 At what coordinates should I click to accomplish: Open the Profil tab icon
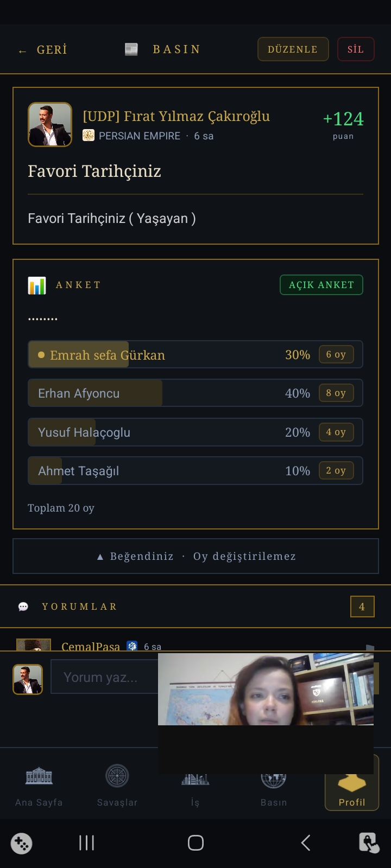pyautogui.click(x=352, y=783)
